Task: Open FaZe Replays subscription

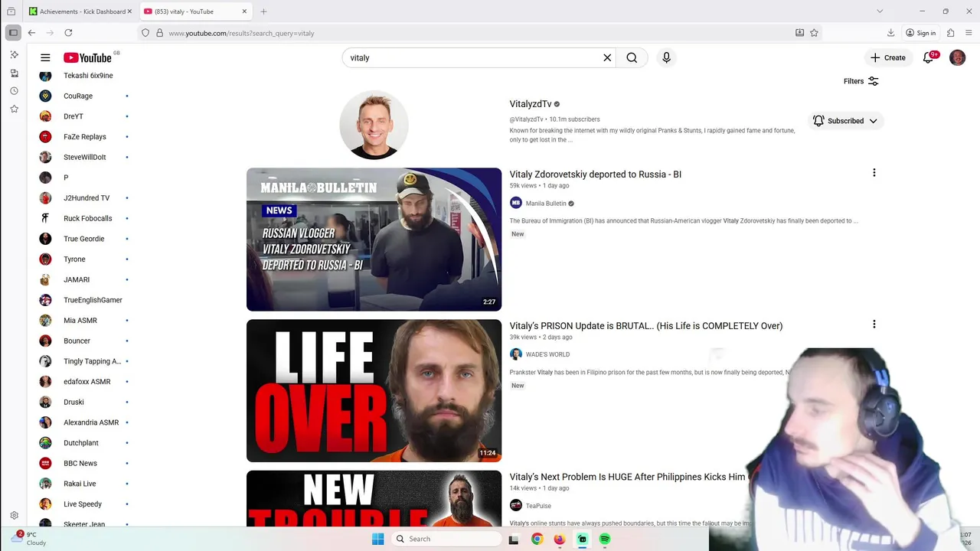Action: point(84,137)
